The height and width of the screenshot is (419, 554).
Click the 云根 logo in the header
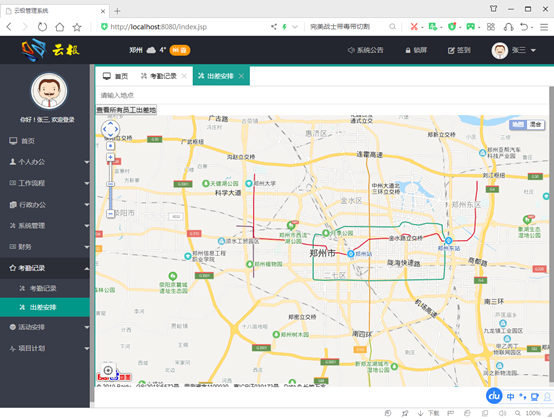50,50
